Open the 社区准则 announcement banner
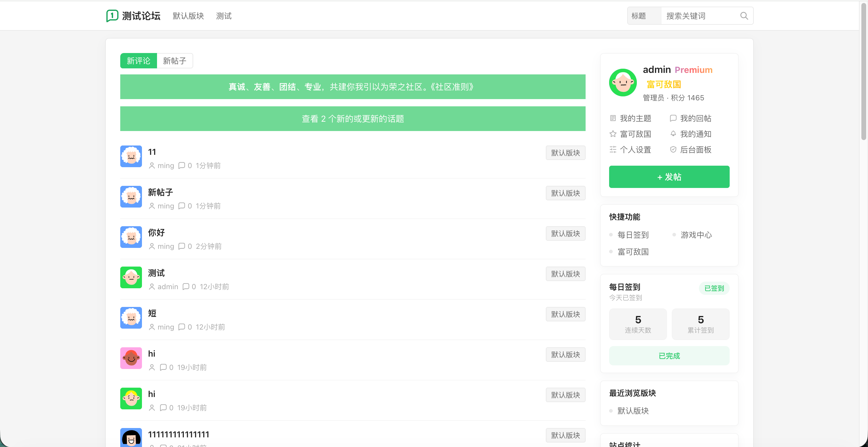 tap(352, 87)
